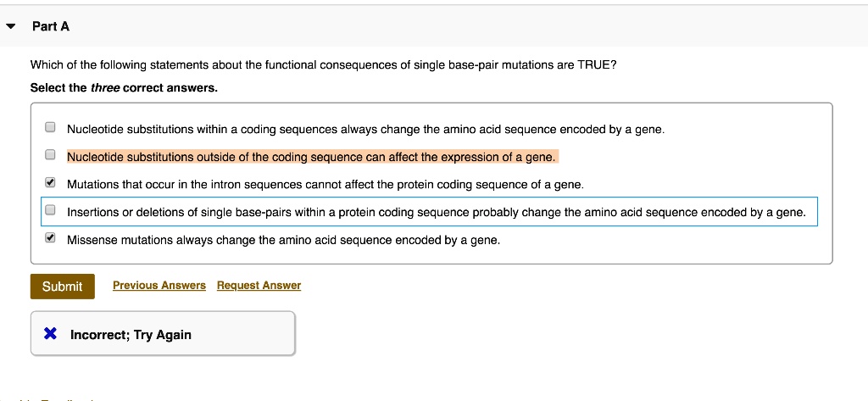This screenshot has height=401, width=868.
Task: Click the word 'TRUE' in the question
Action: click(592, 65)
